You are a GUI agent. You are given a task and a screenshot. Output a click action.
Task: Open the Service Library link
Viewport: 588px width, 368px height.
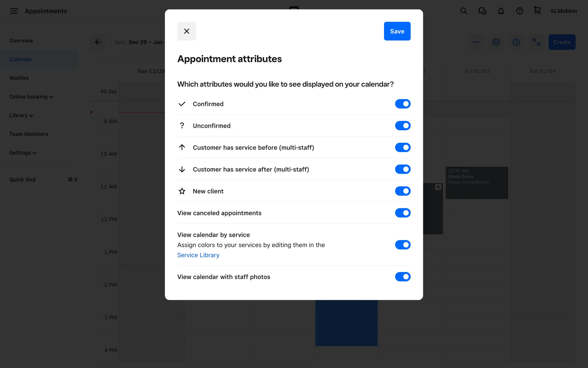[x=198, y=255]
